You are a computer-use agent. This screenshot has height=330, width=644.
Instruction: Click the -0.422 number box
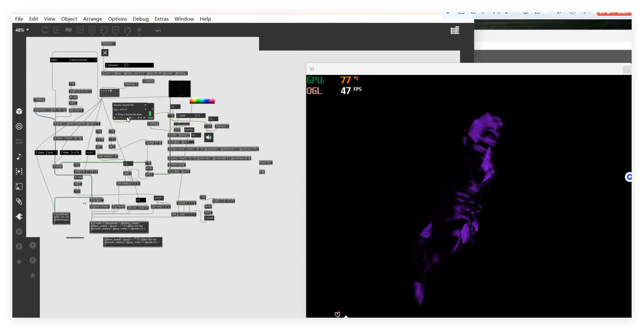209,218
